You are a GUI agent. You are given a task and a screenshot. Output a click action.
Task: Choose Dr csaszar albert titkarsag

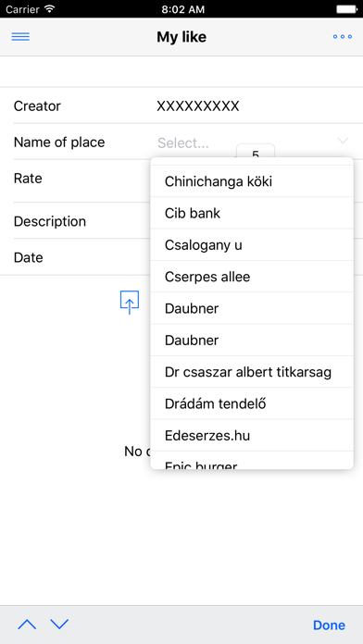click(x=252, y=372)
